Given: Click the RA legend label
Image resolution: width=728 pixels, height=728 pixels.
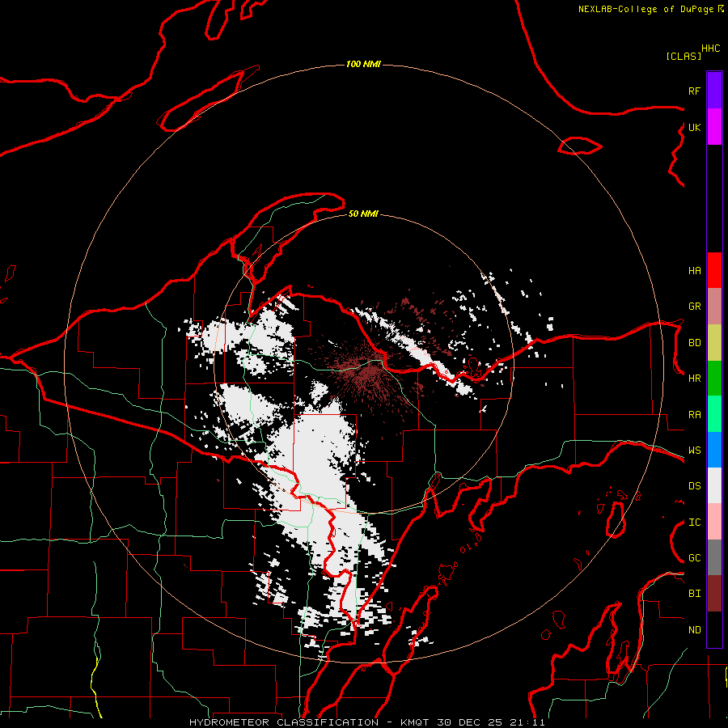Looking at the screenshot, I should coord(694,415).
